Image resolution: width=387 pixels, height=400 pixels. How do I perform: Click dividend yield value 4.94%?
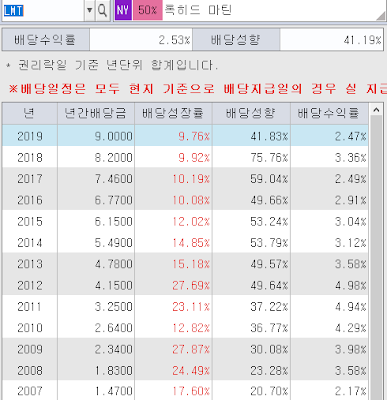pos(351,307)
